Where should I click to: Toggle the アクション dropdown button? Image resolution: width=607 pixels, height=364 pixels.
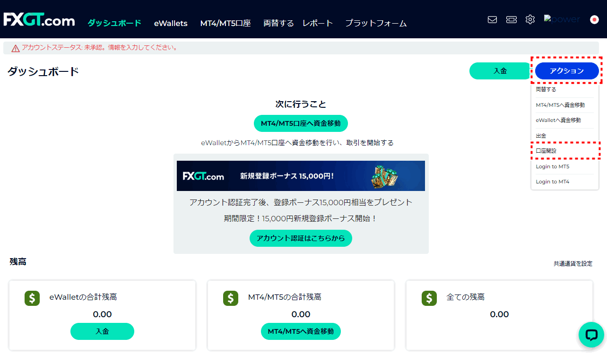click(x=567, y=71)
